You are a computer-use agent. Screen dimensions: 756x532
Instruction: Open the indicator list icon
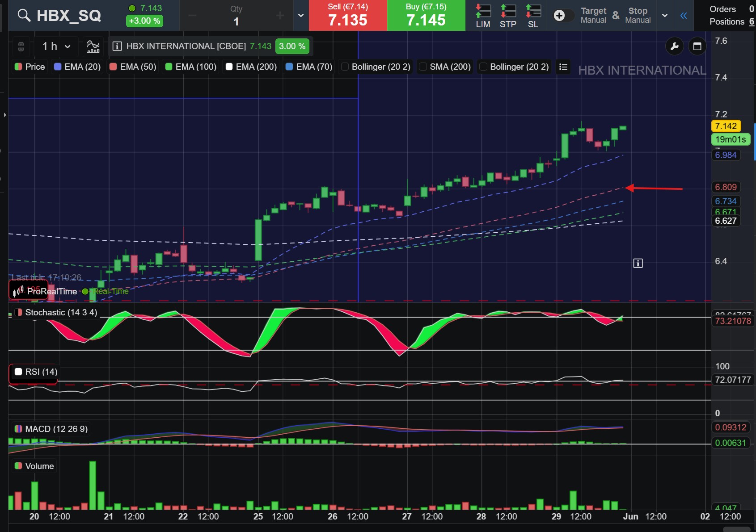click(563, 67)
